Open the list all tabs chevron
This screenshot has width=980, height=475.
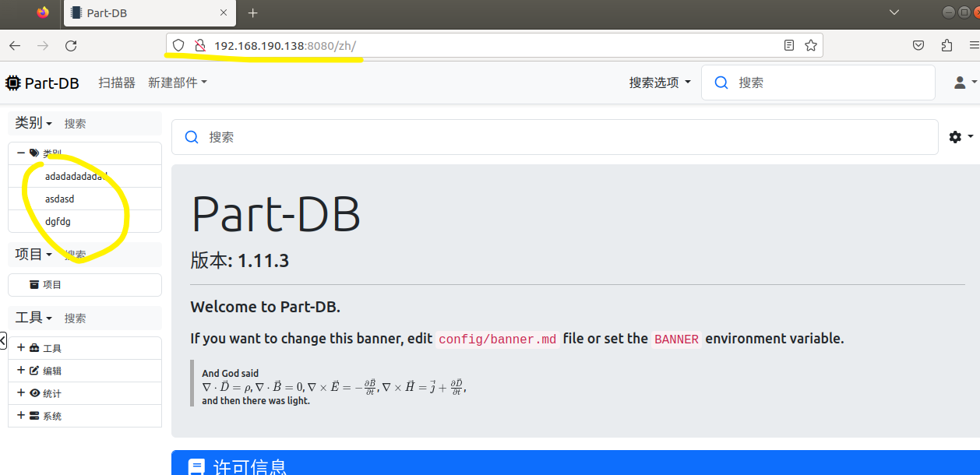click(896, 12)
